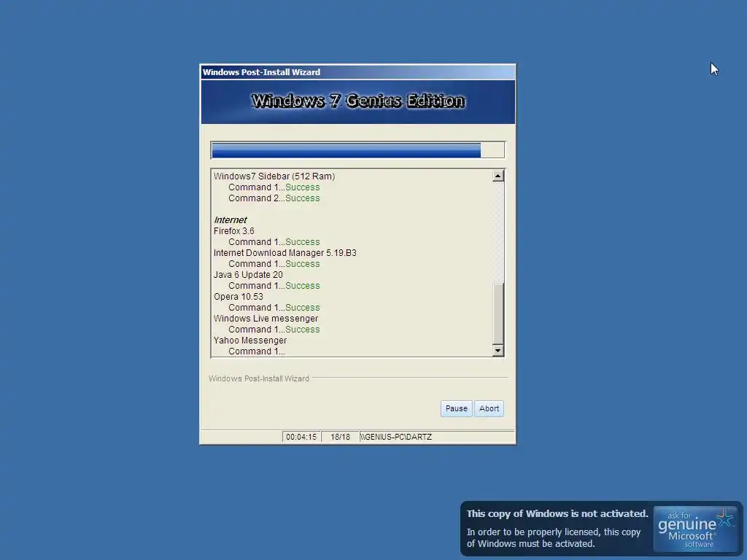Screen dimensions: 747x560
Task: Select the Yahoo Messenger entry
Action: 250,341
